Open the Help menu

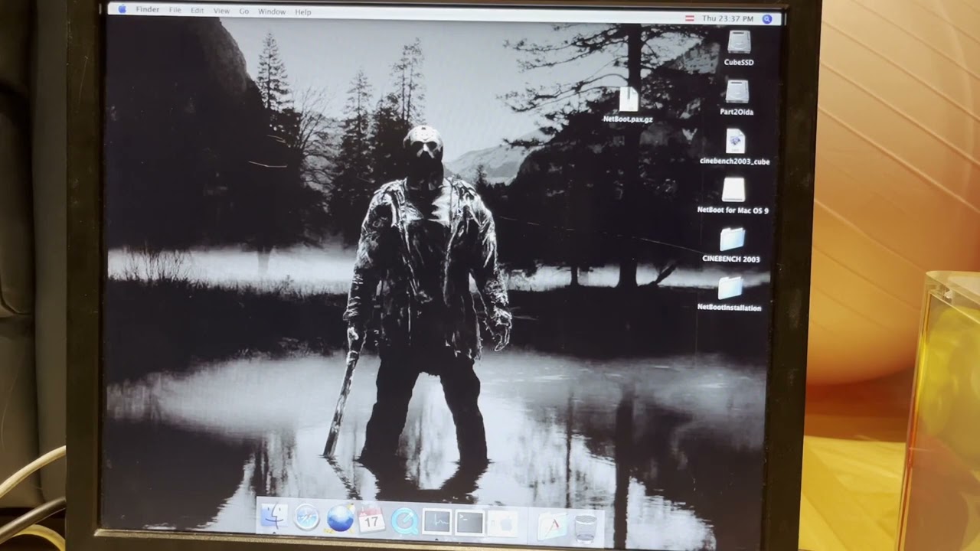click(x=303, y=12)
